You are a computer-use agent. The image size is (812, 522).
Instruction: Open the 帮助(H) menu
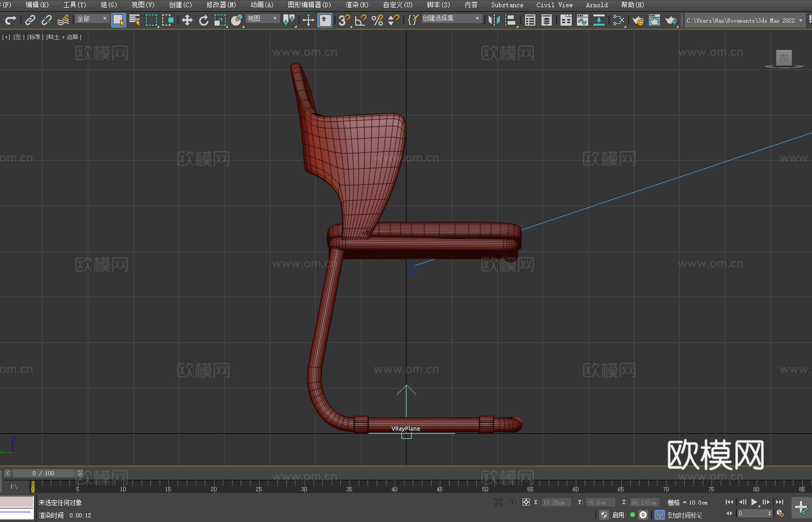632,5
